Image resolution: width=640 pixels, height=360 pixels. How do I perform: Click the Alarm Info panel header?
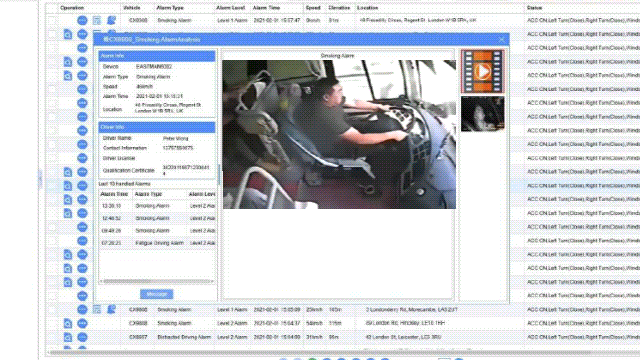(x=157, y=56)
